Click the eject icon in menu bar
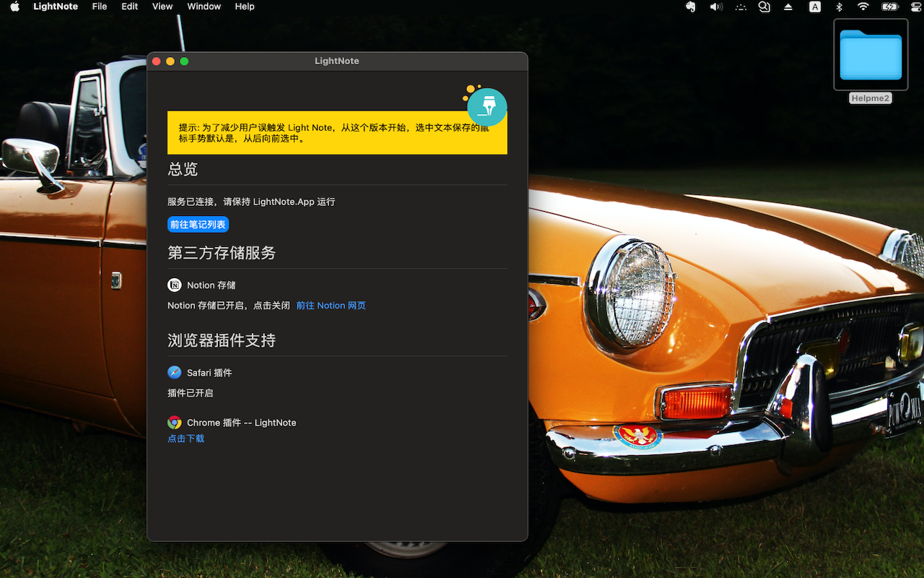Viewport: 924px width, 578px height. coord(788,7)
